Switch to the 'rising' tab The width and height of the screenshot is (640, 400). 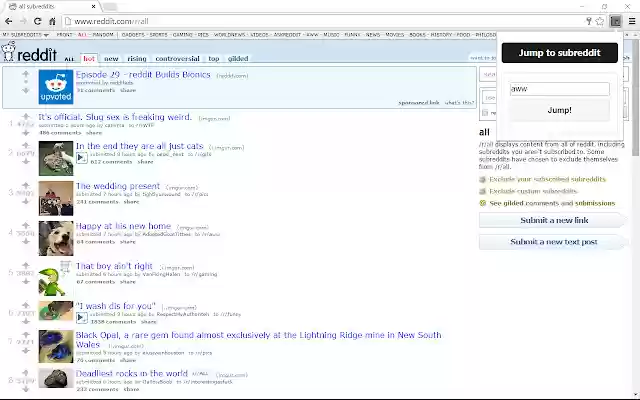[x=137, y=59]
